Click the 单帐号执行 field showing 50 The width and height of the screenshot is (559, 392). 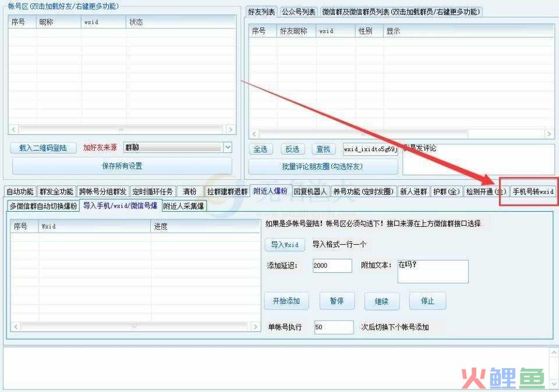(334, 327)
